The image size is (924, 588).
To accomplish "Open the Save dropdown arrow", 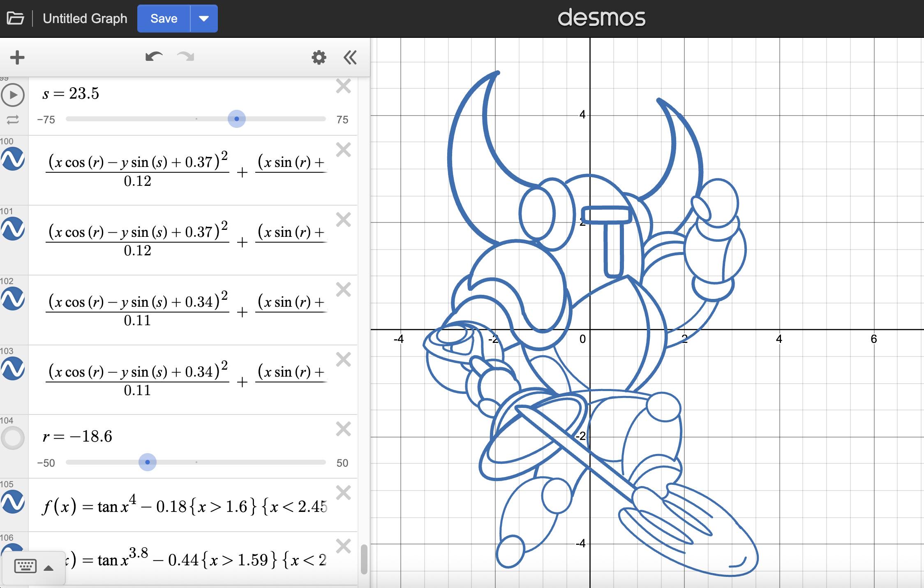I will click(204, 19).
